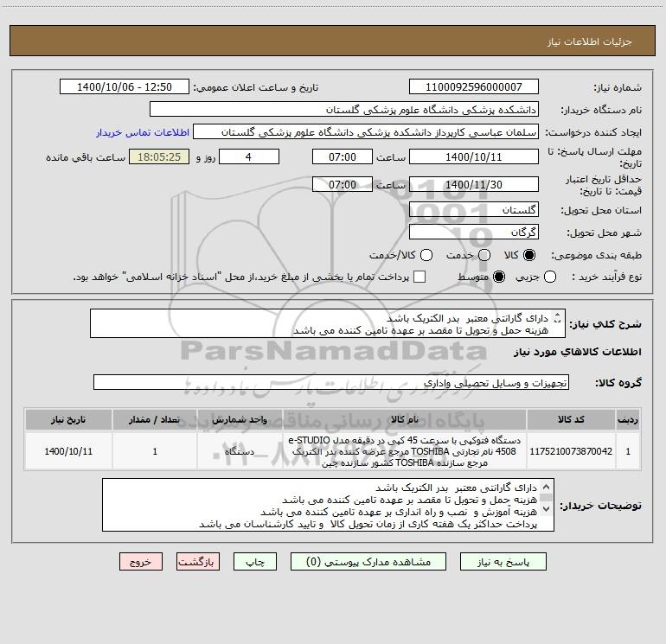Viewport: 666px width, 644px height.
Task: Click the remaining days field showing 4
Action: [249, 156]
